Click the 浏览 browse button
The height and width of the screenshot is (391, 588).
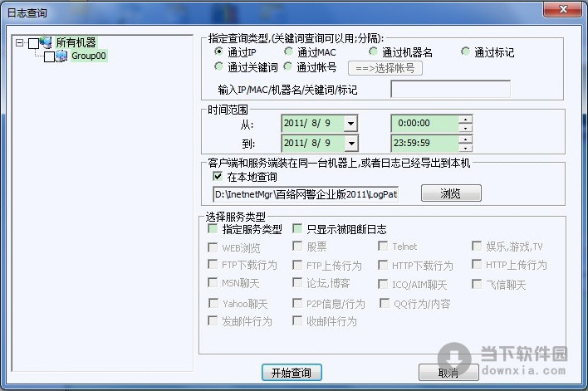tap(451, 193)
